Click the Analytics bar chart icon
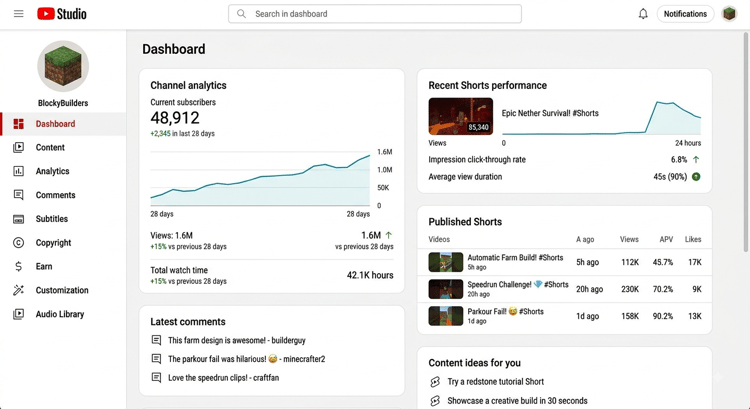 coord(19,171)
